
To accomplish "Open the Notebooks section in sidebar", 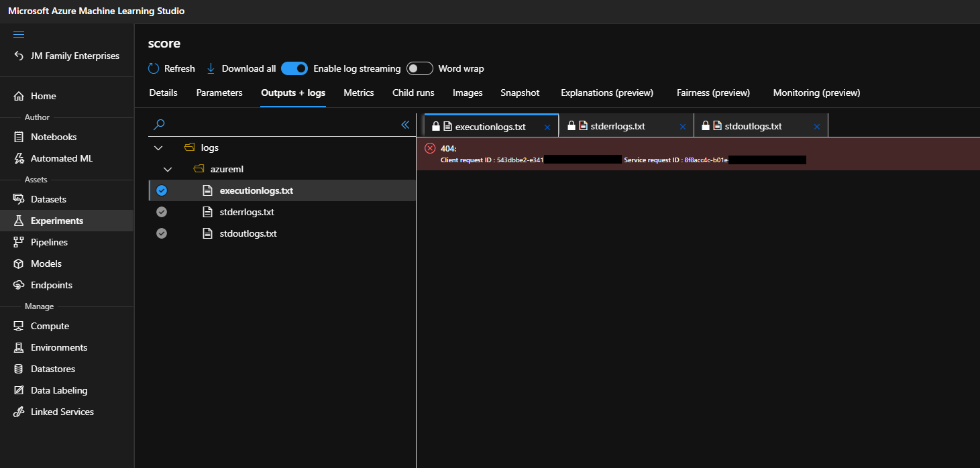I will [x=52, y=136].
